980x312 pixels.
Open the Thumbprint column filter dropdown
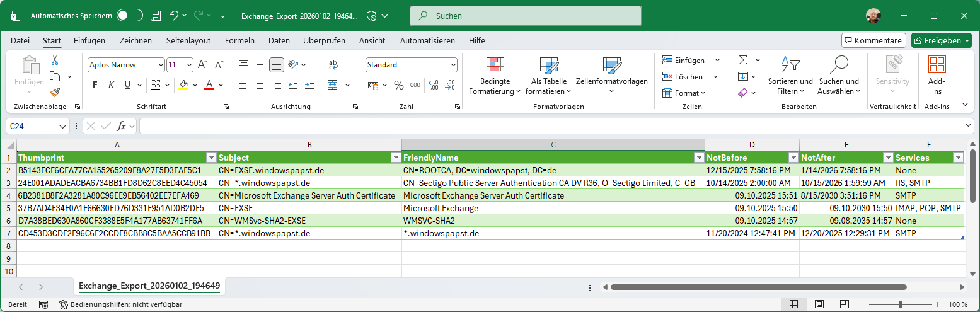(211, 158)
